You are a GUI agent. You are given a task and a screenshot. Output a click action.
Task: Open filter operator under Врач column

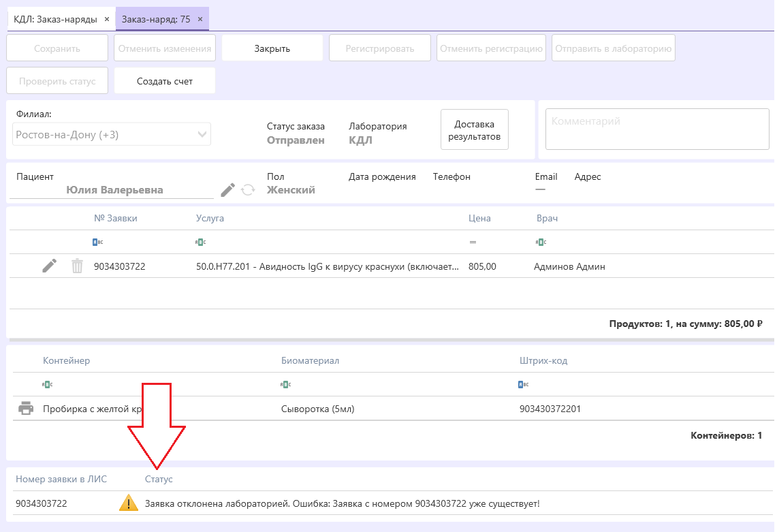541,242
